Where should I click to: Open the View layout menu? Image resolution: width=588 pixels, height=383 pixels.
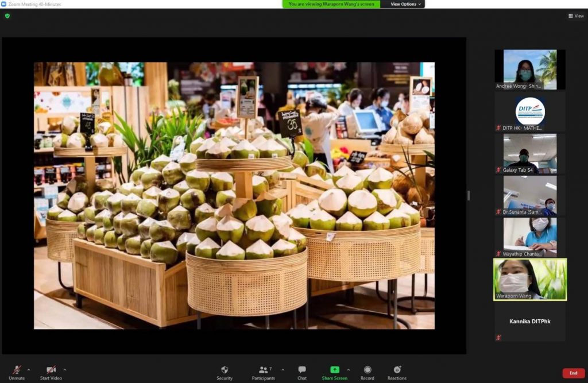pyautogui.click(x=575, y=16)
